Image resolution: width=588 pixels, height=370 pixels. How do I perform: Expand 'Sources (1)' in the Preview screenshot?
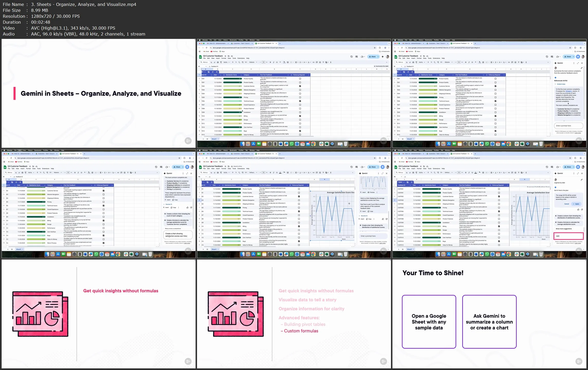click(x=363, y=216)
